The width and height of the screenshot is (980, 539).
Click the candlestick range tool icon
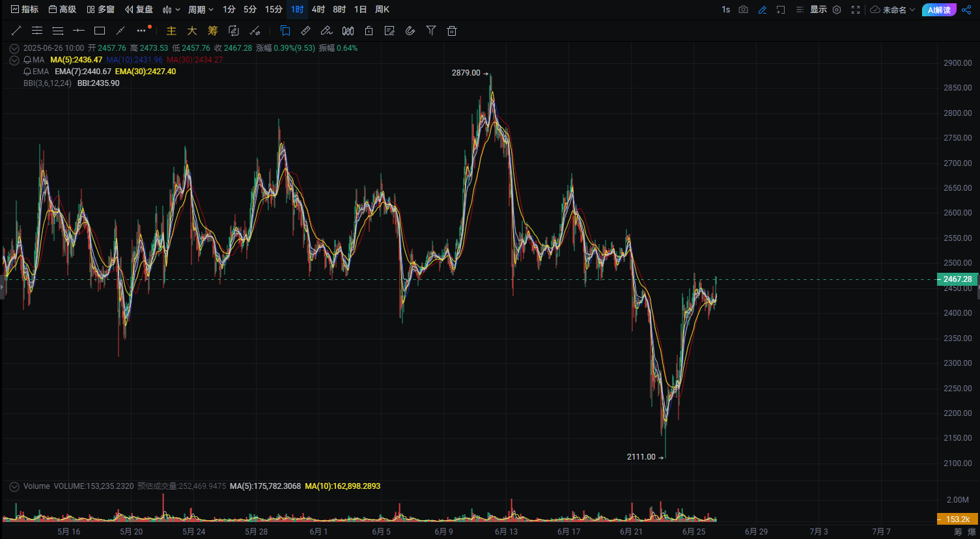(x=348, y=31)
